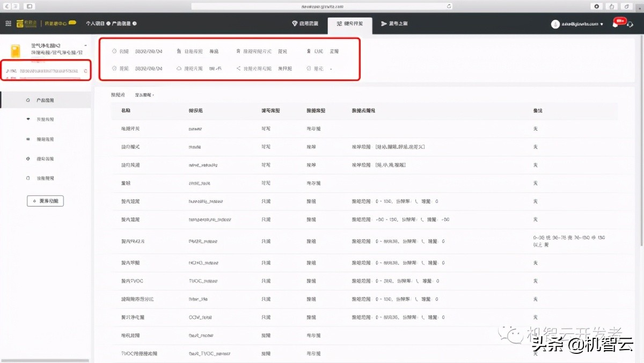This screenshot has width=644, height=363.
Task: Open the second sidebar item with heart icon
Action: coord(45,119)
